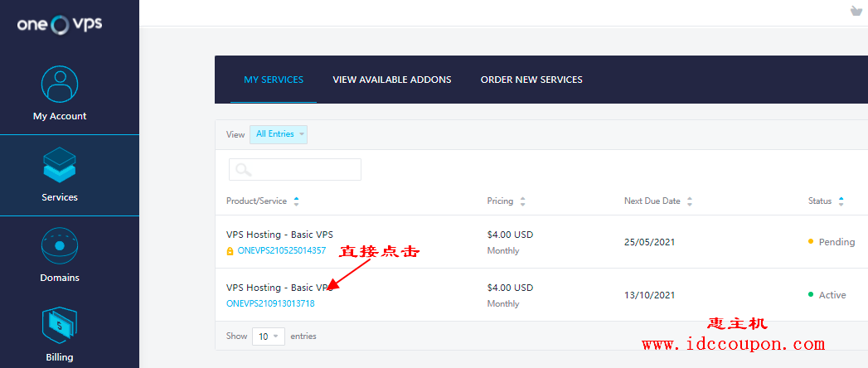Open the show entries count dropdown

[268, 337]
